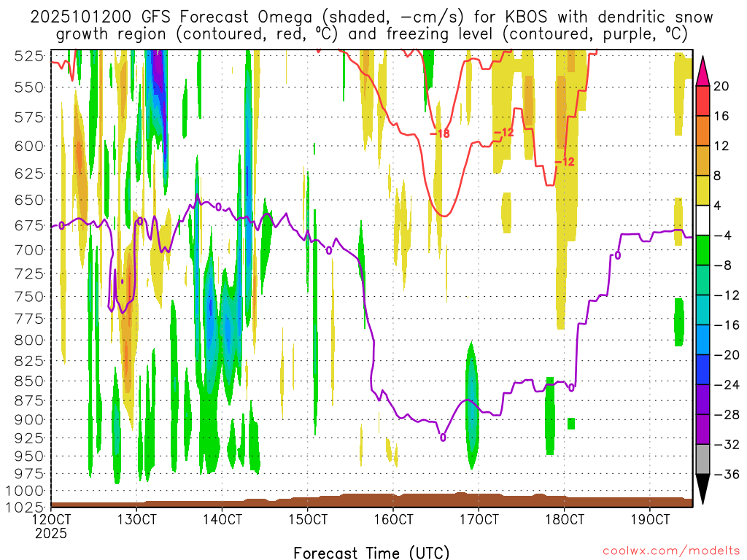747x560 pixels.
Task: Click colorbar tick label -24
Action: (x=727, y=384)
